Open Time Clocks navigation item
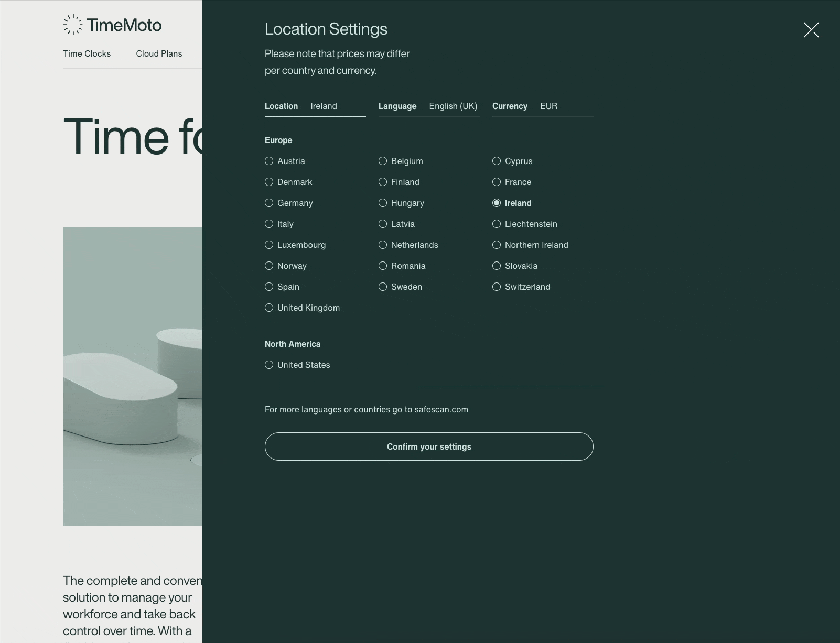Image resolution: width=840 pixels, height=643 pixels. click(87, 54)
